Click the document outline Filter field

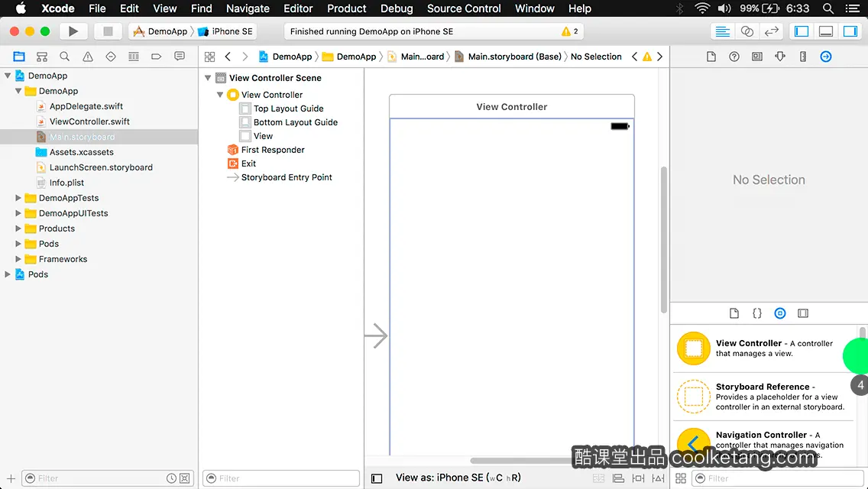pyautogui.click(x=281, y=478)
